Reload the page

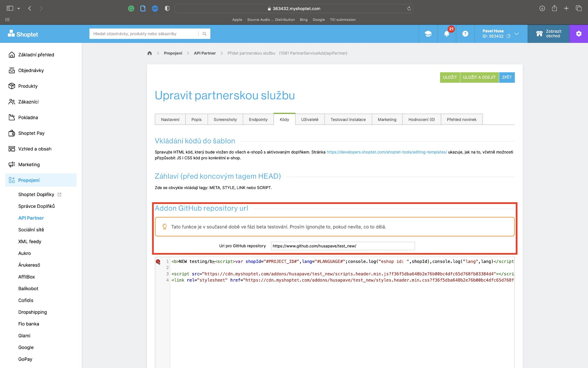point(409,9)
